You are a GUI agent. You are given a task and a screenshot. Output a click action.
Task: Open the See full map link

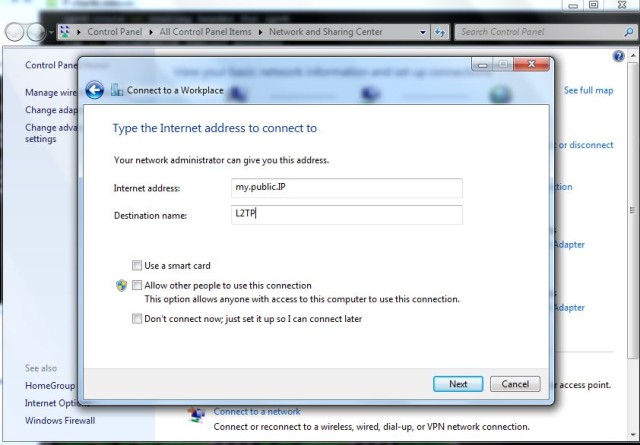tap(589, 90)
